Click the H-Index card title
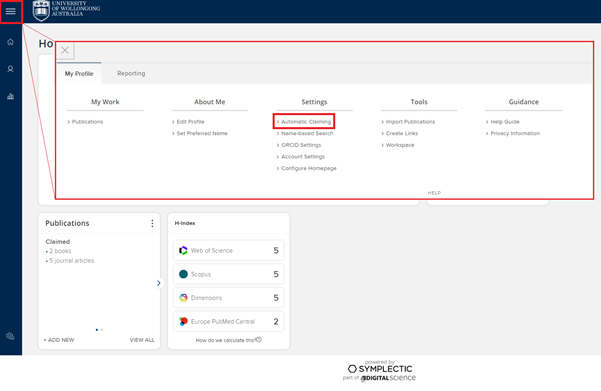This screenshot has height=391, width=601. pos(185,223)
